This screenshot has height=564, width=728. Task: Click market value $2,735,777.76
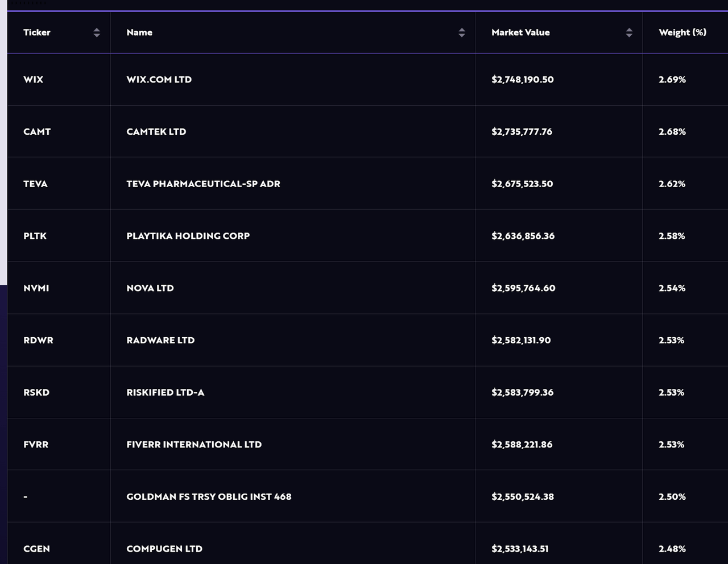pyautogui.click(x=522, y=131)
